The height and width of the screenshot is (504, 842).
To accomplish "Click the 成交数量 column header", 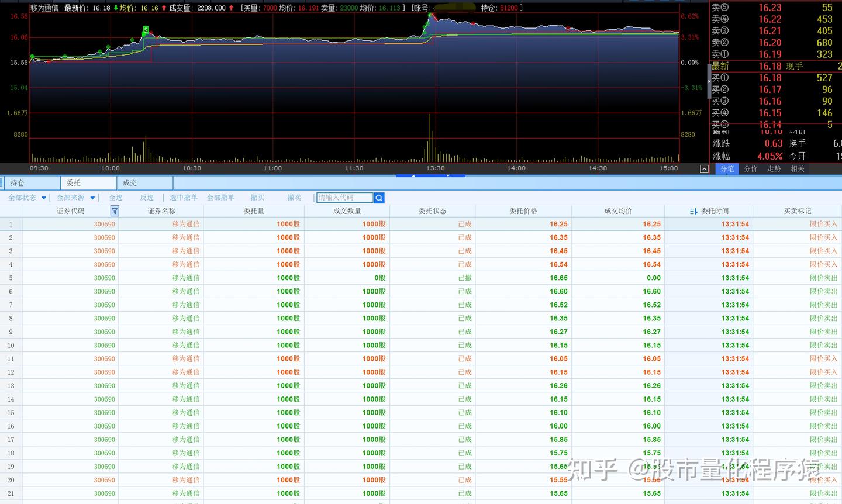I will pos(347,211).
